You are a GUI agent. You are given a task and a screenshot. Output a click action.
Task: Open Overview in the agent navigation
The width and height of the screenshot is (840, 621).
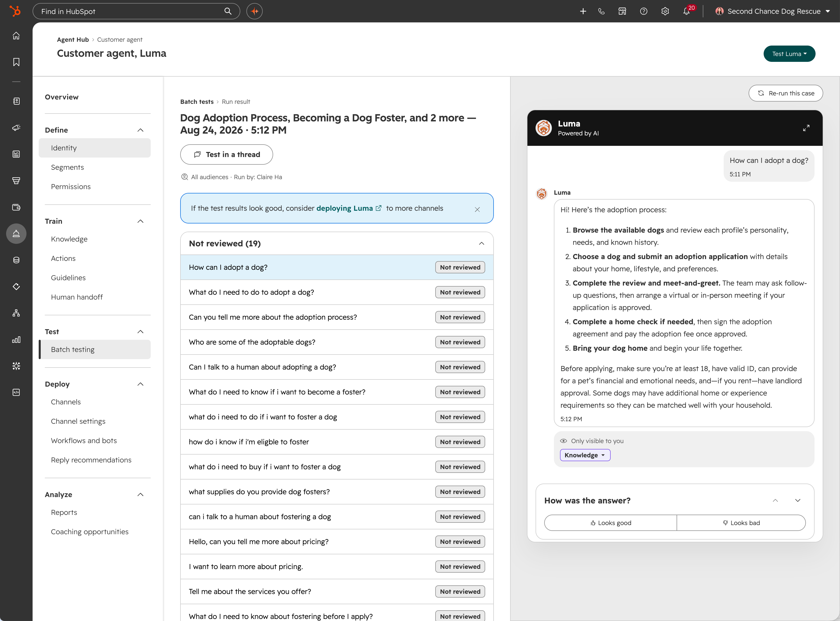click(62, 97)
